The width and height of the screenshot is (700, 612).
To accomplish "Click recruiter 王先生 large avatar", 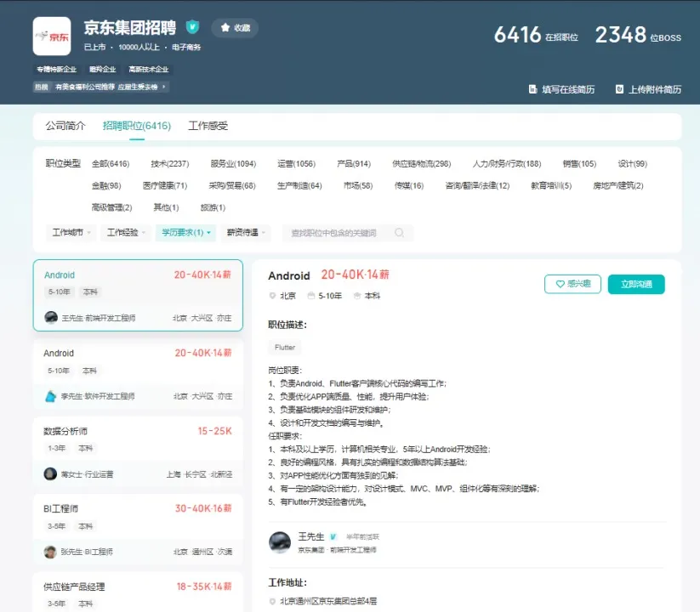I will (280, 542).
